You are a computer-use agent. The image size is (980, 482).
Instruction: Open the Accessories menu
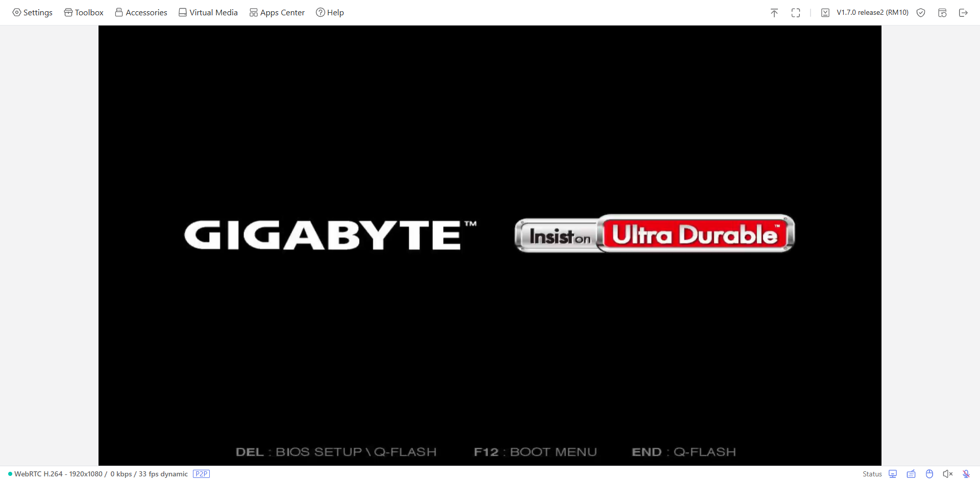(x=141, y=12)
